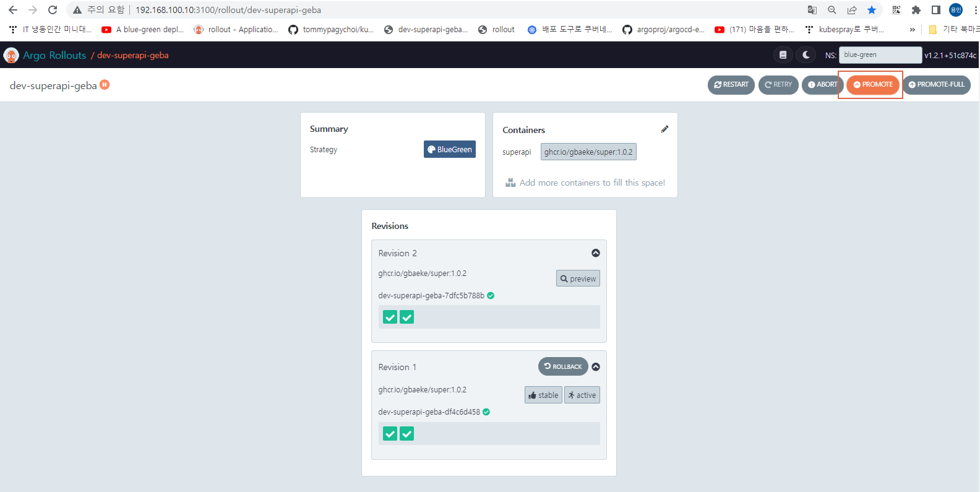The image size is (980, 492).
Task: Click the version text v1.2.1+51c874c
Action: (x=950, y=55)
